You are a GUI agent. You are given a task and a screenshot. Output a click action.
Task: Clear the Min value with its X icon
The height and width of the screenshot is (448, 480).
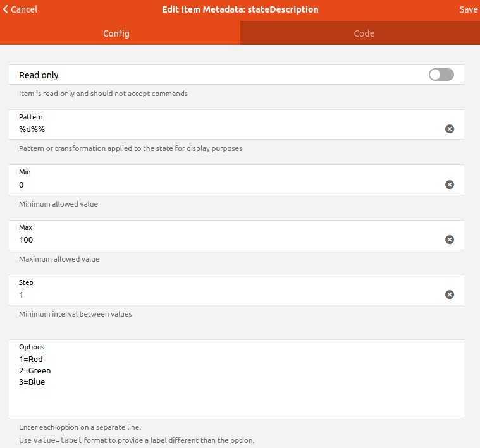[450, 185]
